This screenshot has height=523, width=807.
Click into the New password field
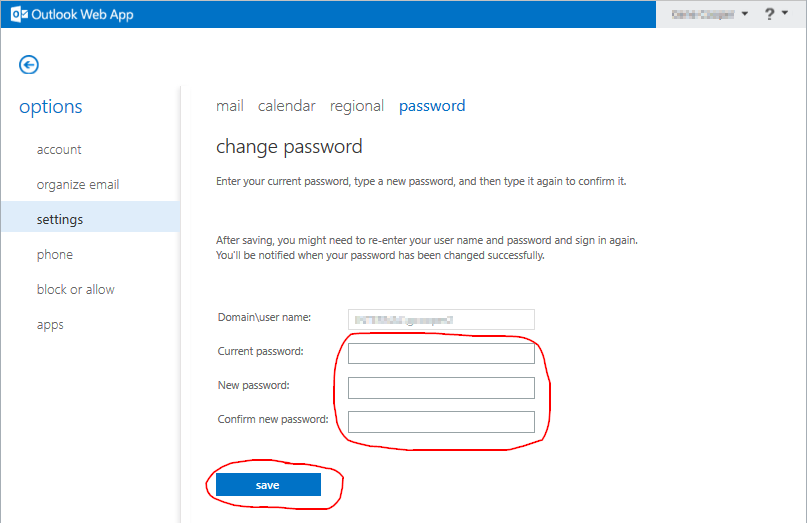(441, 388)
